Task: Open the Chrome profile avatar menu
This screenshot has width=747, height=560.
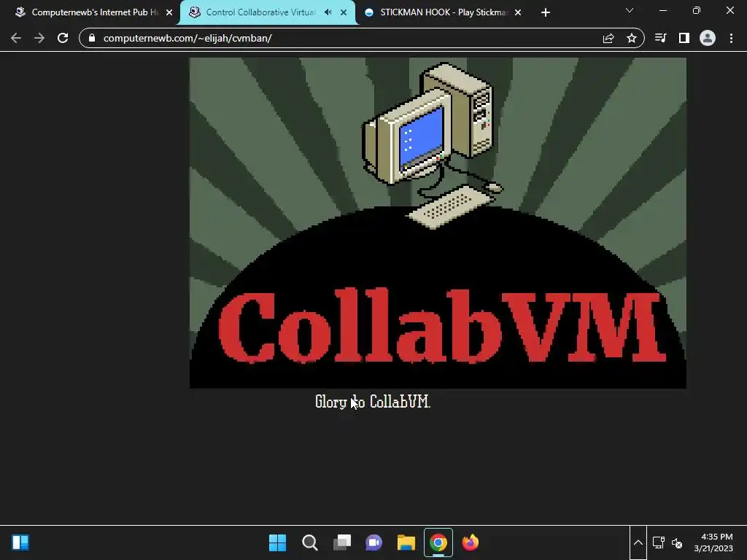Action: click(x=708, y=38)
